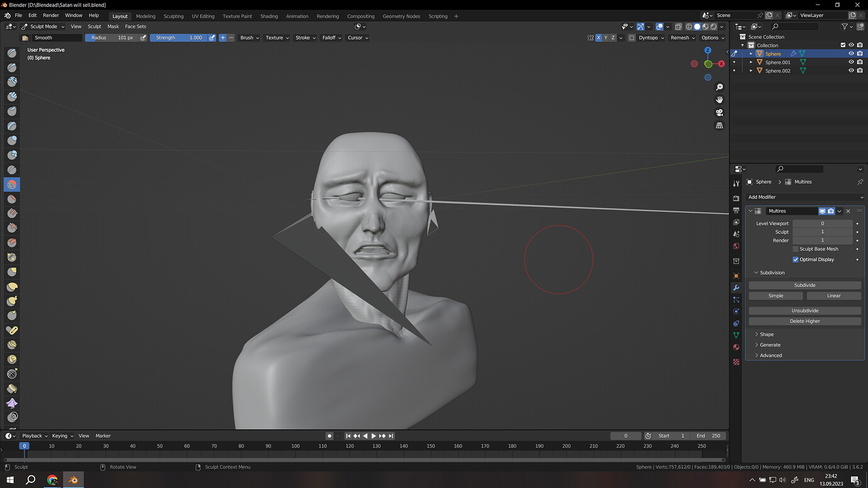The width and height of the screenshot is (868, 488).
Task: Click the Subdivide button
Action: 804,285
